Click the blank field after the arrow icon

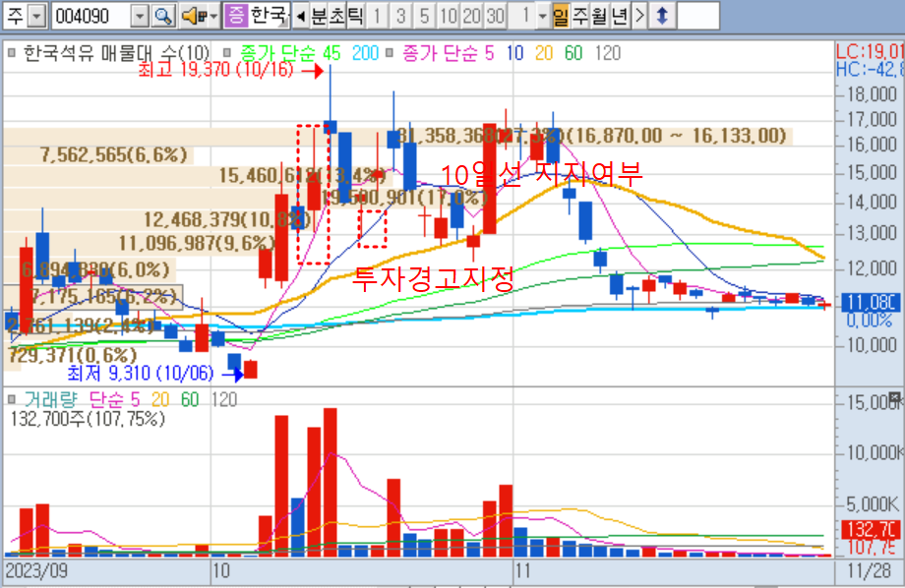697,16
